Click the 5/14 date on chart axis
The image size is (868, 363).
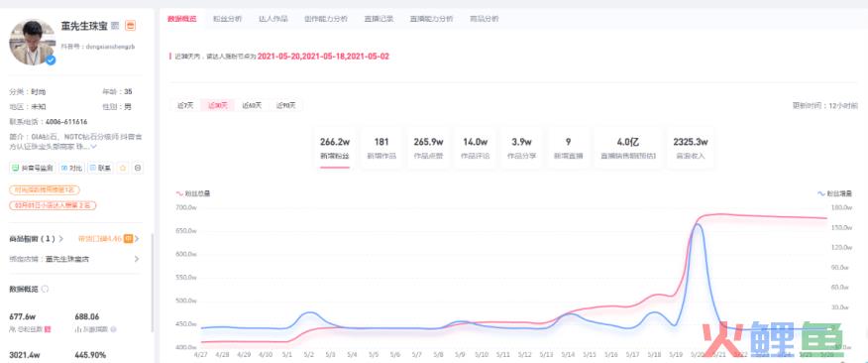[x=569, y=354]
